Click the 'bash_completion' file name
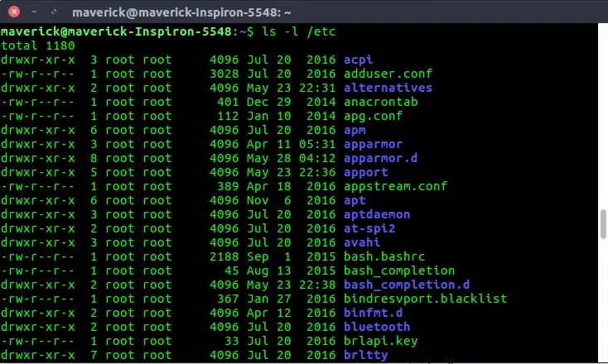 pos(399,271)
